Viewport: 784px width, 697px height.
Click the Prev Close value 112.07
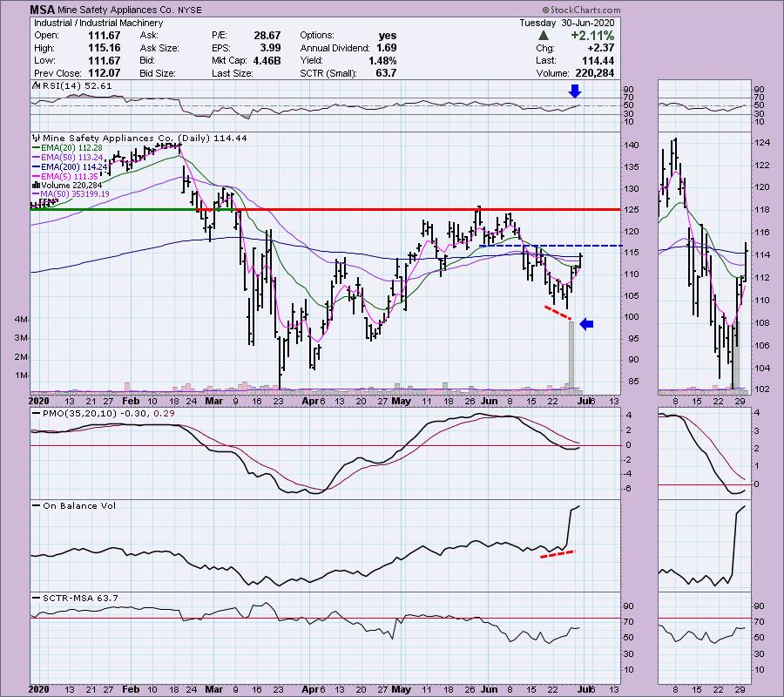click(104, 73)
